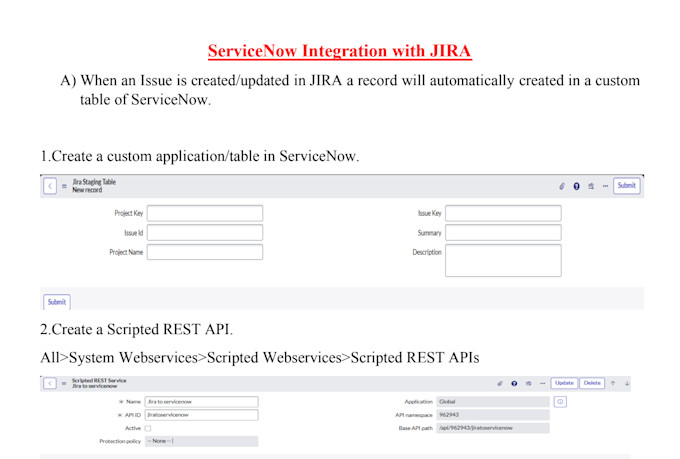680x459 pixels.
Task: Click the 'Jira Staging Table' title text
Action: coord(94,182)
